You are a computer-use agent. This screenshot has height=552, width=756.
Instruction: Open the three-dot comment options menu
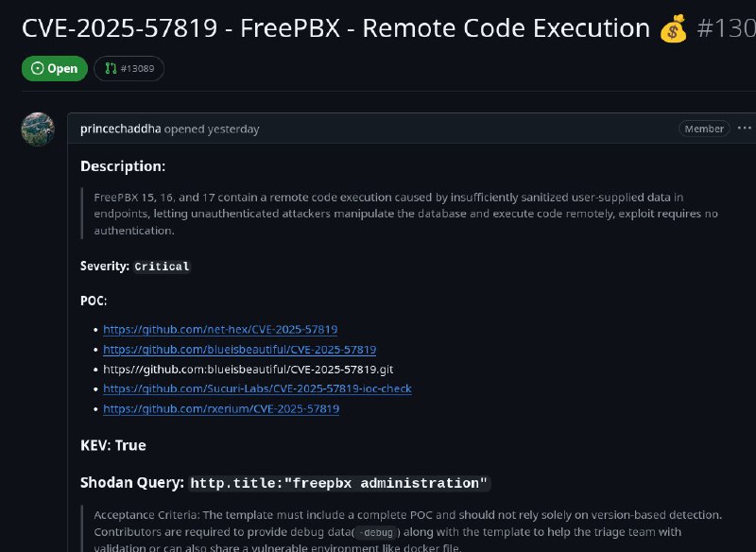745,129
